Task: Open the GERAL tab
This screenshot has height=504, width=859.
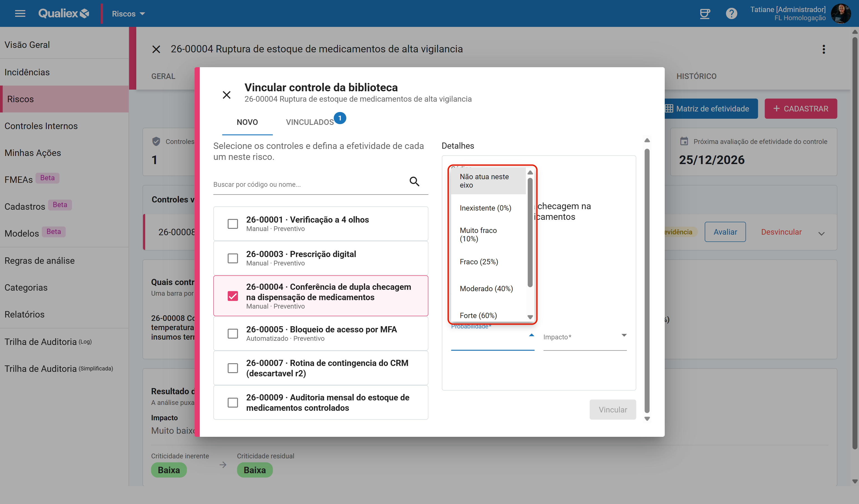Action: (x=163, y=76)
